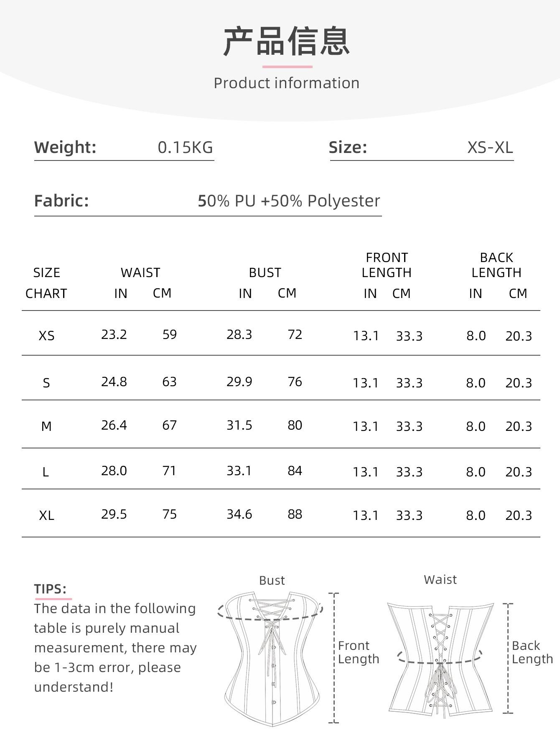Screen dimensions: 560x746
Task: Click the fabric composition text
Action: (x=289, y=201)
